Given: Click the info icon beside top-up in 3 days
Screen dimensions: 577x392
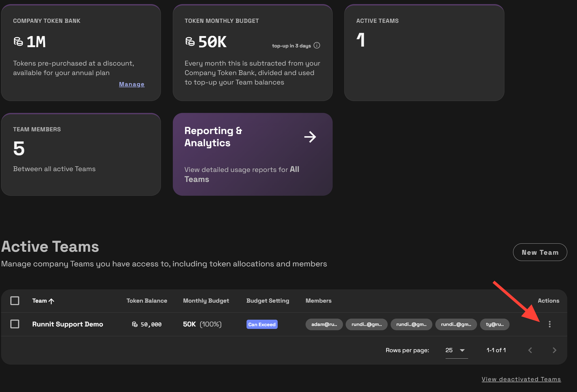Looking at the screenshot, I should coord(317,45).
